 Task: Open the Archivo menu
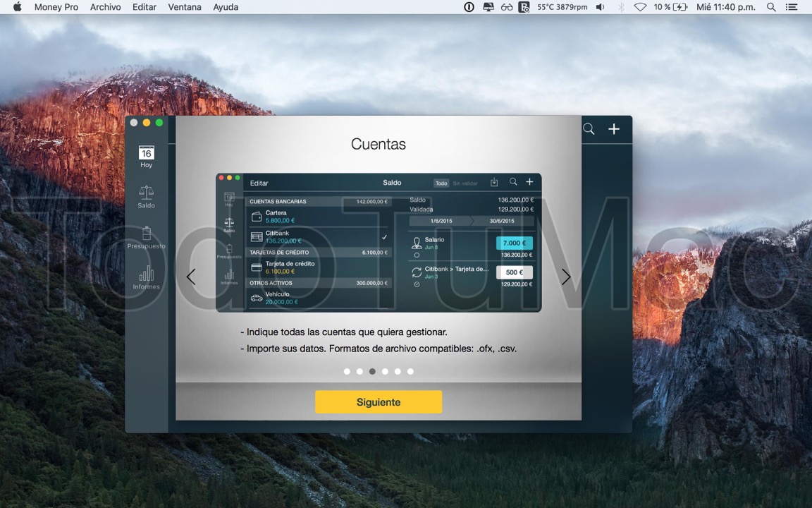pyautogui.click(x=105, y=7)
